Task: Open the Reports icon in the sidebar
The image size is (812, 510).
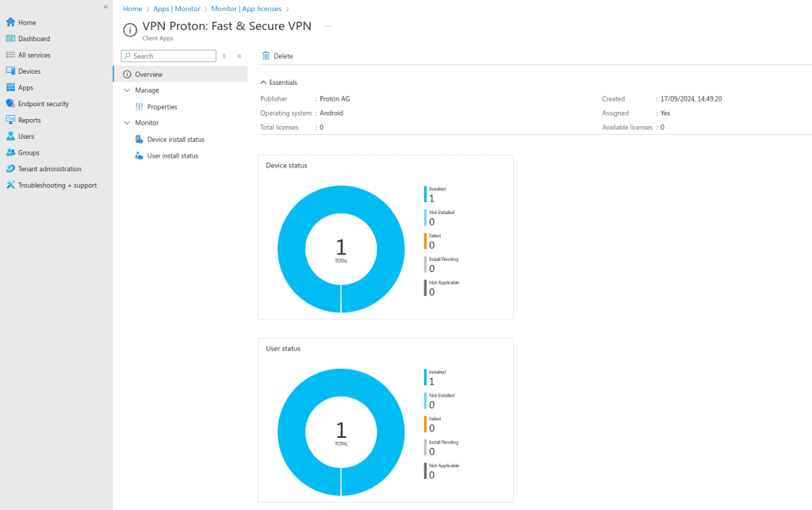Action: click(x=10, y=120)
